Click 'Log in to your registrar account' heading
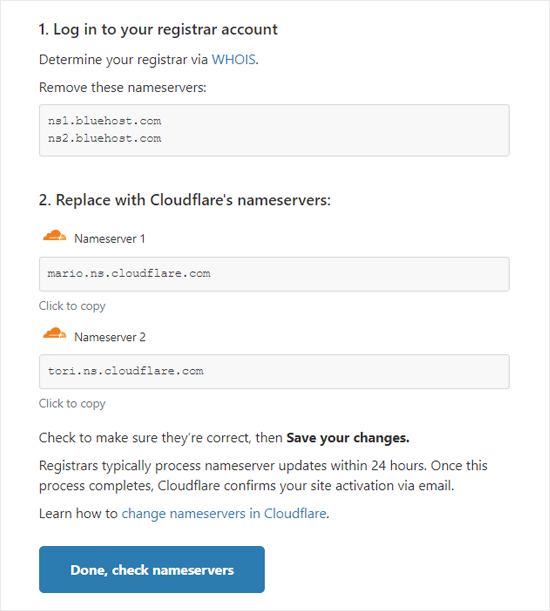Viewport: 550px width, 611px height. point(158,30)
